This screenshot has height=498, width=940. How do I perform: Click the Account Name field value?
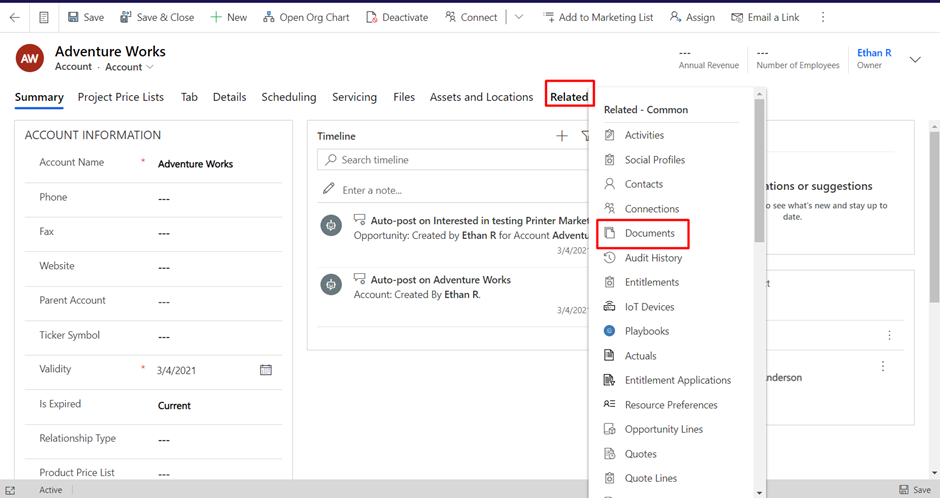coord(195,164)
